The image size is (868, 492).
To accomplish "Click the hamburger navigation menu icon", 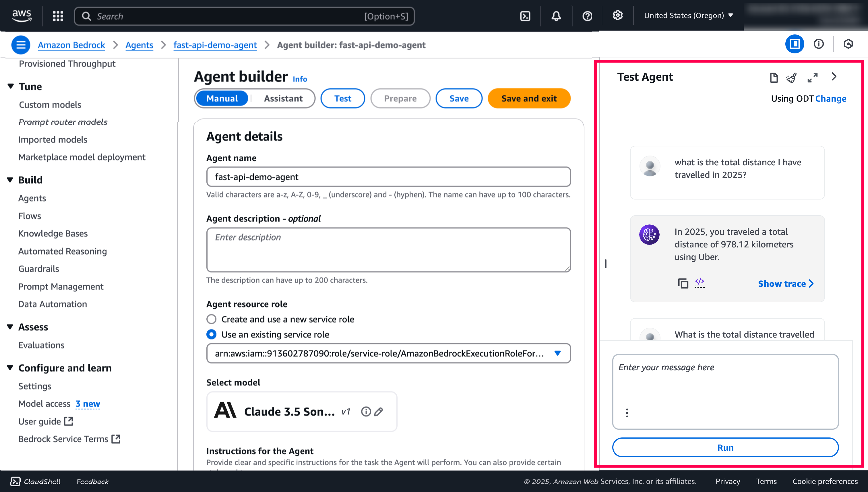I will (x=21, y=44).
